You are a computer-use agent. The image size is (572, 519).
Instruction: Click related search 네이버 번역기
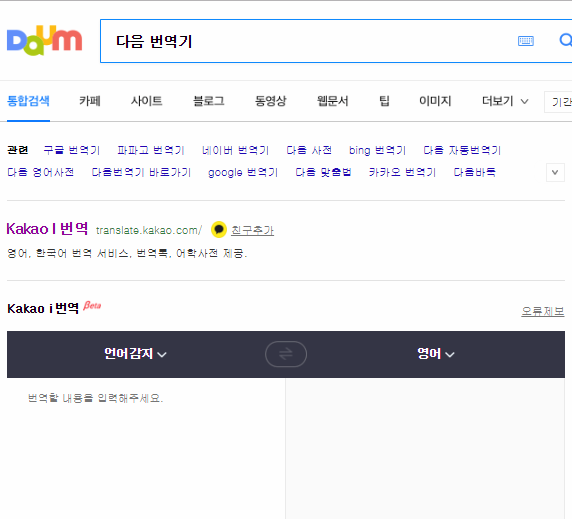(x=235, y=150)
